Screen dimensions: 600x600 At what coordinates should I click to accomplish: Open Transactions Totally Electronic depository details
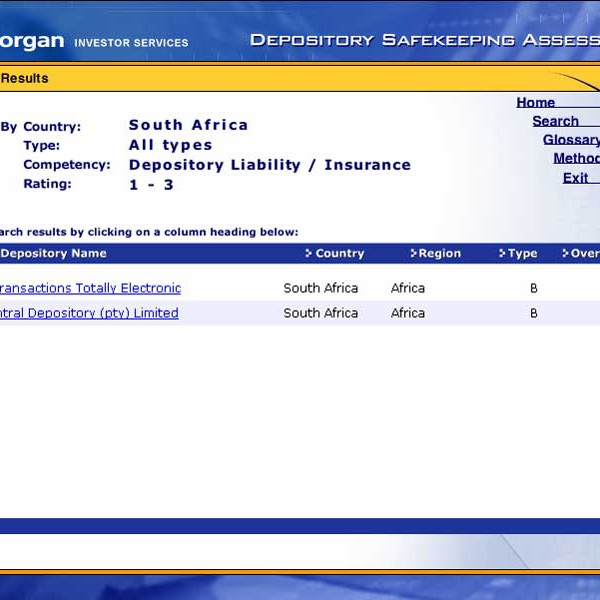tap(90, 288)
